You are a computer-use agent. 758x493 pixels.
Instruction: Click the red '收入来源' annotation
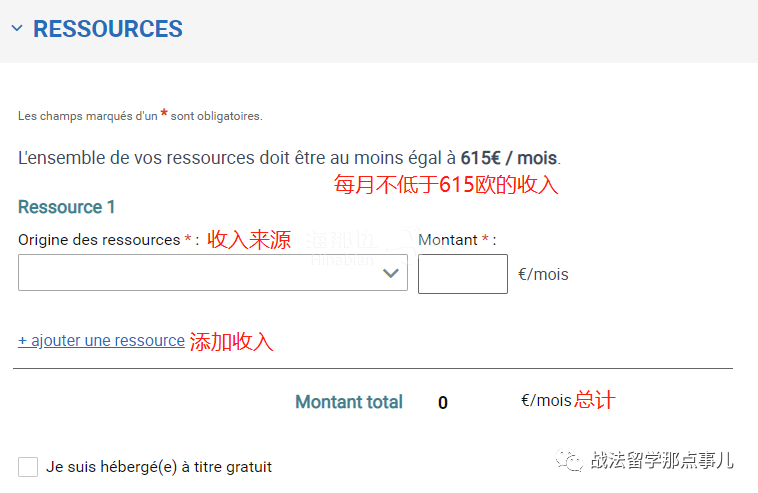coord(249,240)
